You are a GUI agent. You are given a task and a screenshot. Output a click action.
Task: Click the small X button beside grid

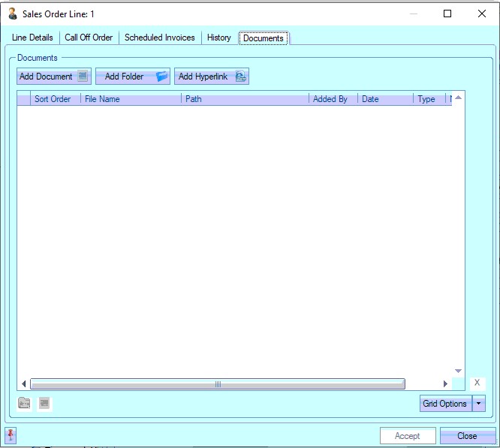[x=477, y=383]
